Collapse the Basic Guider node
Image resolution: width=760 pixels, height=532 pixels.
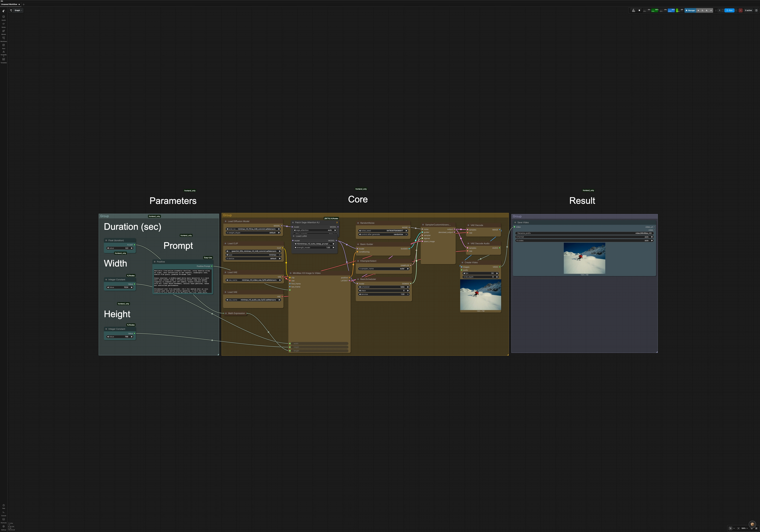358,244
